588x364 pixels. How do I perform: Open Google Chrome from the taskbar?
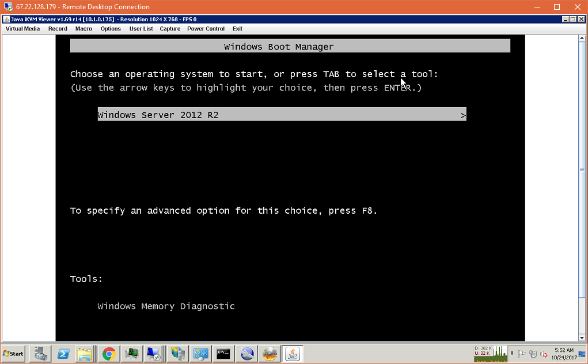[109, 354]
